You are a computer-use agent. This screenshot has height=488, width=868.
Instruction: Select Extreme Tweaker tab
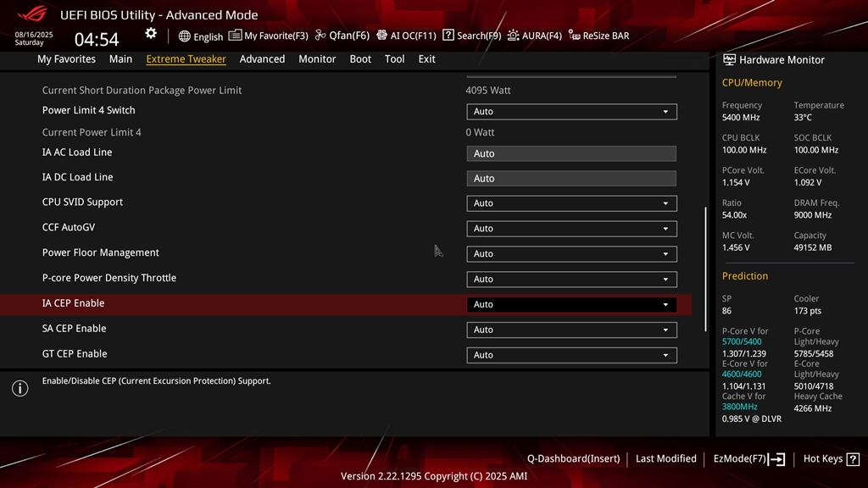(x=186, y=59)
